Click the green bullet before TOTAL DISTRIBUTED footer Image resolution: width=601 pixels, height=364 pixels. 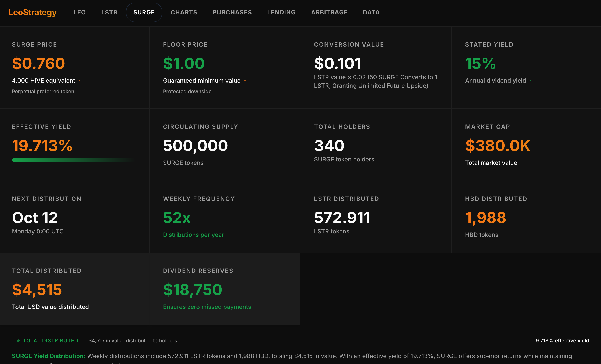tap(18, 341)
